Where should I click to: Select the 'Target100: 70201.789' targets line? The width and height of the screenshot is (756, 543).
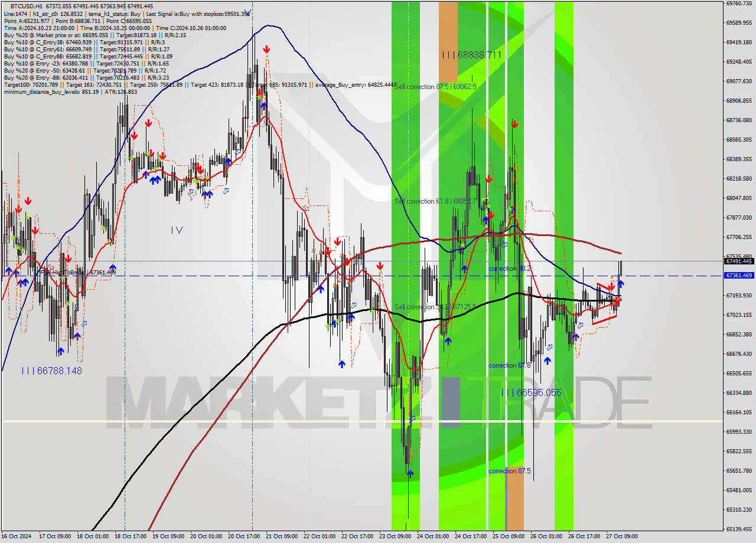coord(200,85)
